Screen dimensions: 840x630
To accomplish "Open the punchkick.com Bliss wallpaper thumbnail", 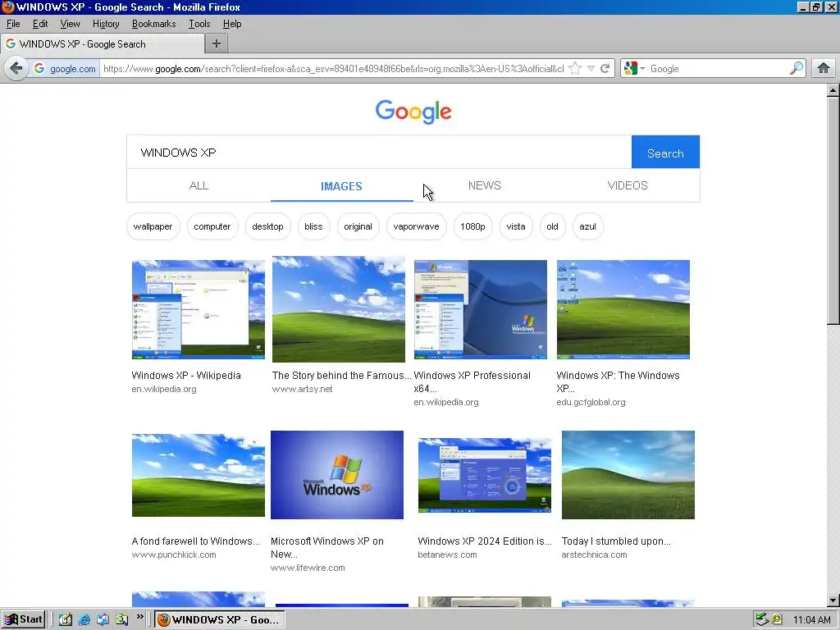I will tap(199, 475).
